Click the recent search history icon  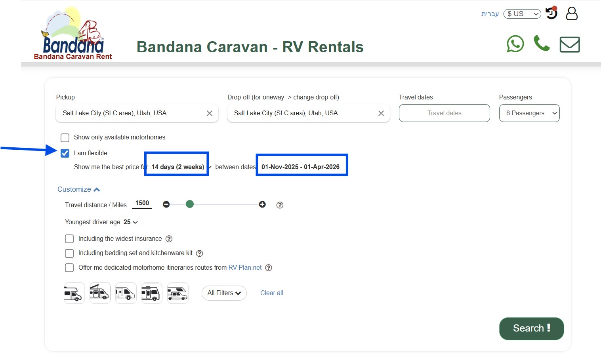551,13
